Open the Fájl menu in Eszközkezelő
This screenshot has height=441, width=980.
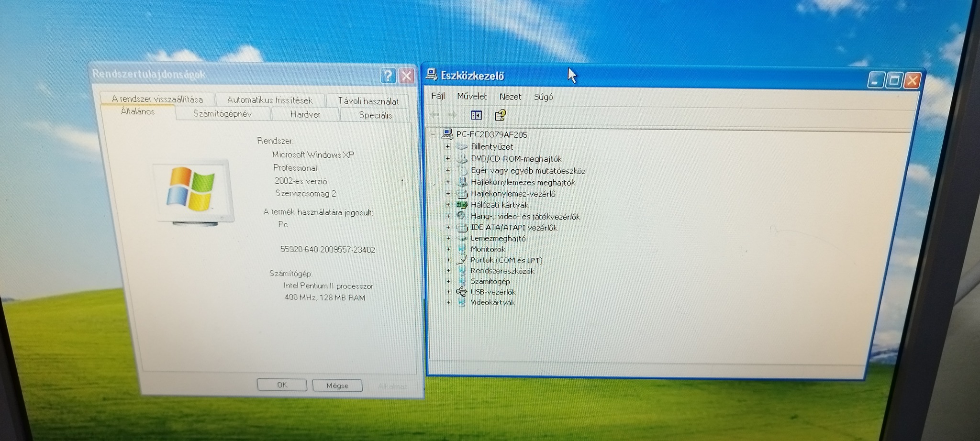pyautogui.click(x=438, y=96)
